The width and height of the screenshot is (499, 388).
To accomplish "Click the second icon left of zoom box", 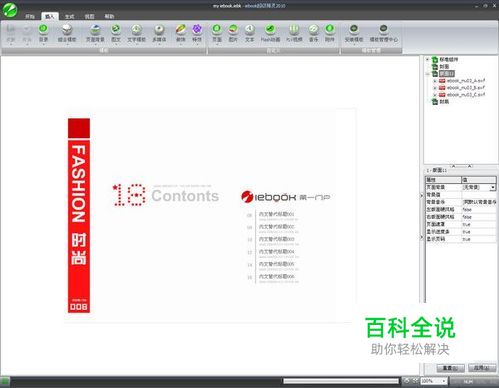I will [x=415, y=381].
